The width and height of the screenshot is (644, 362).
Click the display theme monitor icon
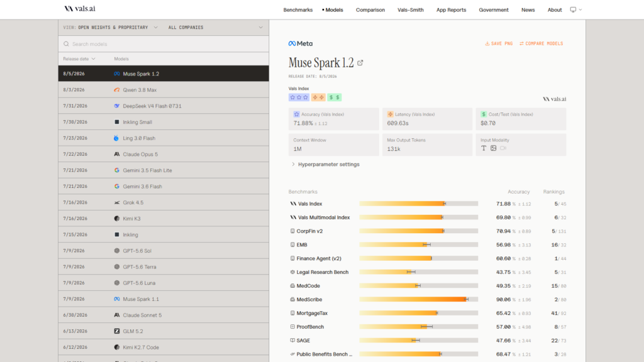click(573, 9)
